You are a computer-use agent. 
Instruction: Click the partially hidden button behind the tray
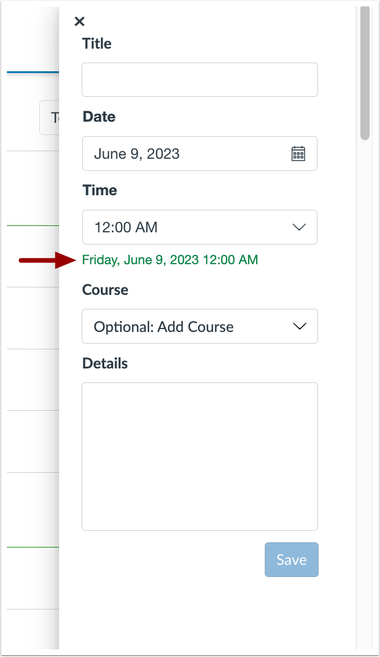click(x=49, y=118)
